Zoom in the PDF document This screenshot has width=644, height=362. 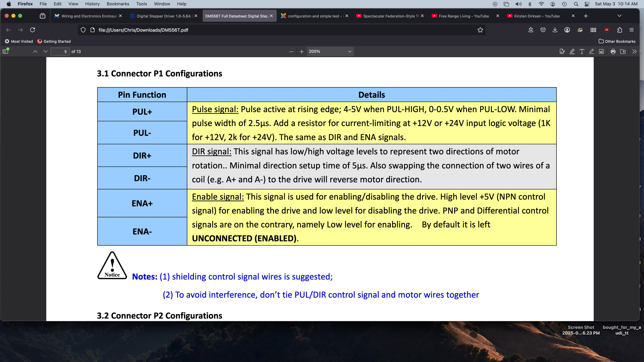(x=302, y=51)
